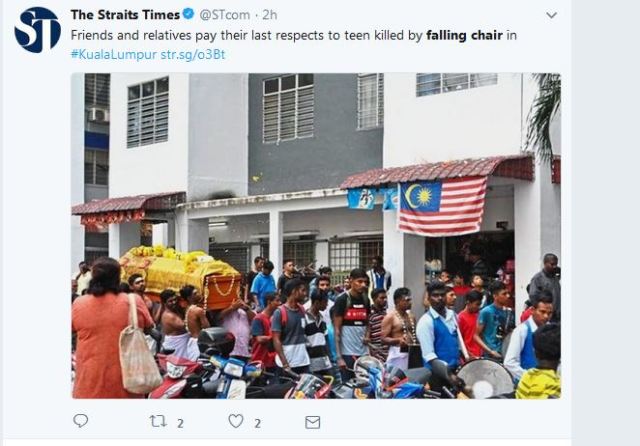640x446 pixels.
Task: Expand the tweet options chevron
Action: (x=551, y=16)
